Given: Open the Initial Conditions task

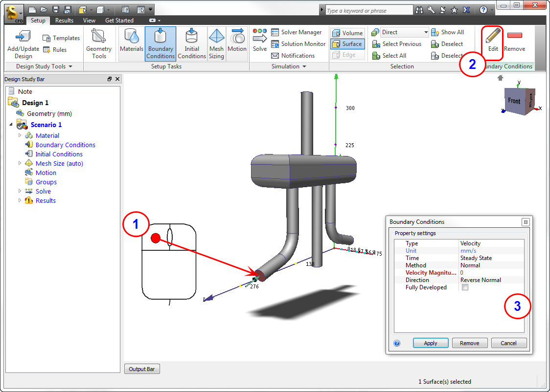Looking at the screenshot, I should click(x=191, y=44).
